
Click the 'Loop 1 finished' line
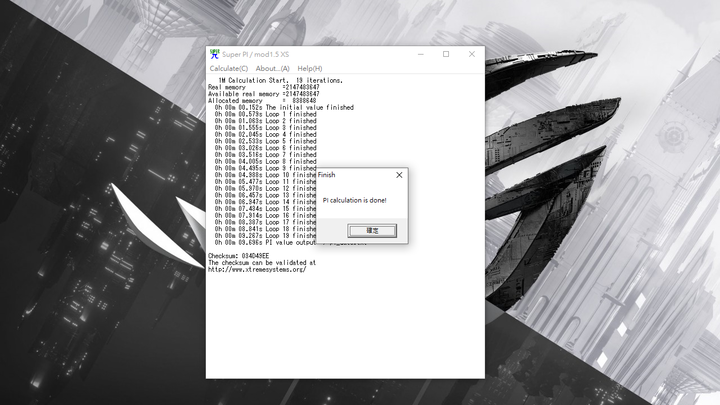[x=265, y=114]
